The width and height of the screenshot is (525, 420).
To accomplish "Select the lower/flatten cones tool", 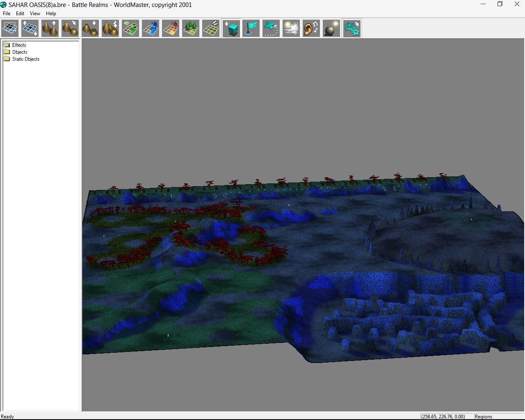I will point(90,29).
